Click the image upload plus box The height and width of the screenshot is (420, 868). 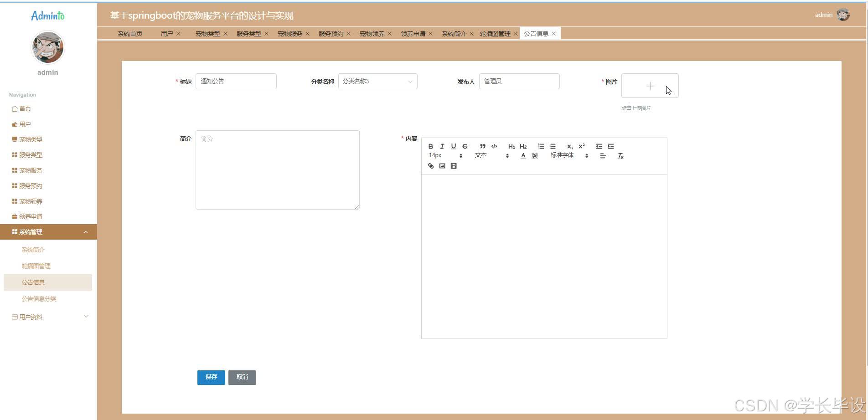650,86
